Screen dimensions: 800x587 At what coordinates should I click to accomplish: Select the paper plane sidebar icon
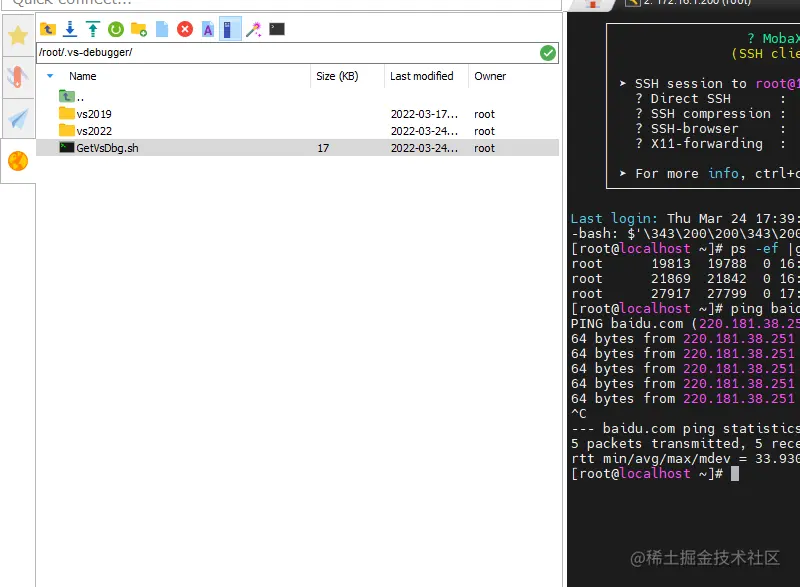(x=16, y=118)
